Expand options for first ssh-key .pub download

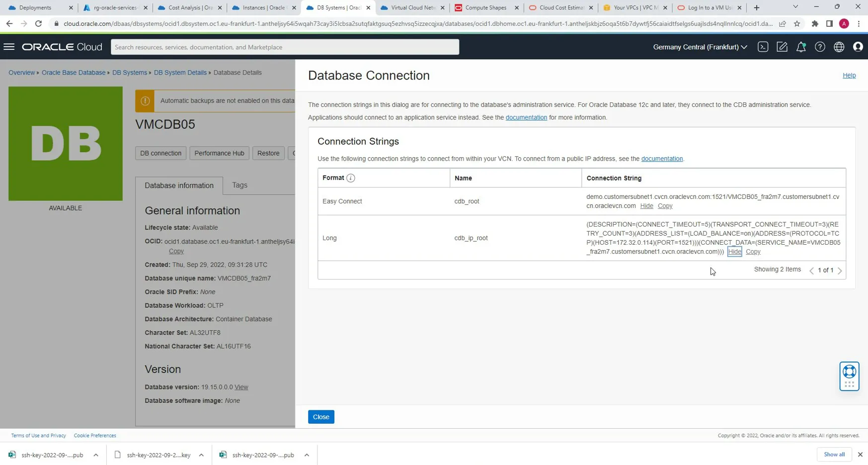[x=96, y=455]
